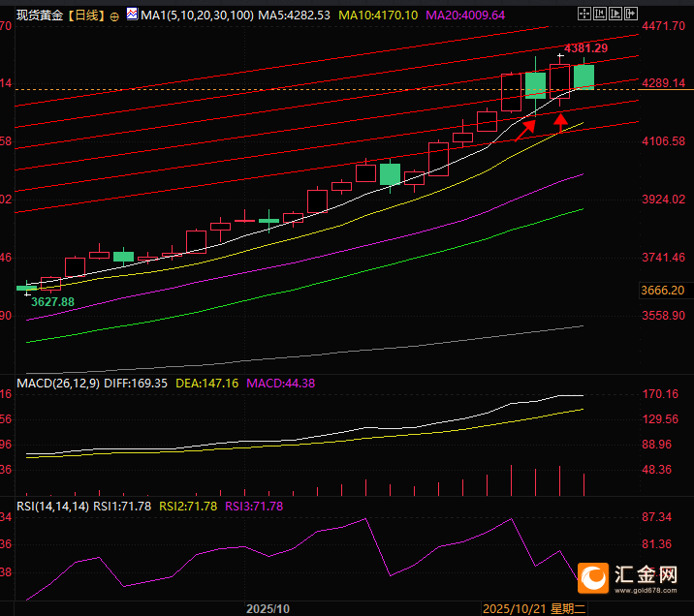Click the 2025/10 time axis label
This screenshot has width=694, height=616.
pos(268,609)
